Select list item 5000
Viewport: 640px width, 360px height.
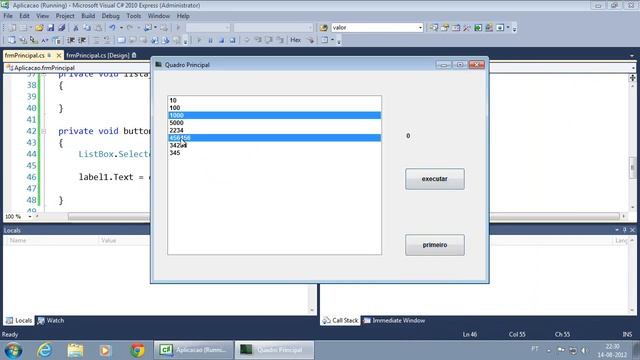(274, 123)
